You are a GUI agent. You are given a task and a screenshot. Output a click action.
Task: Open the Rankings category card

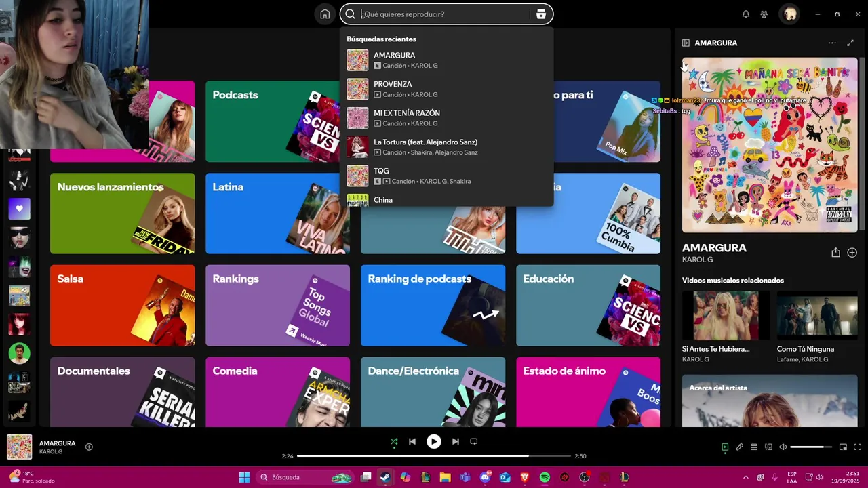point(277,305)
